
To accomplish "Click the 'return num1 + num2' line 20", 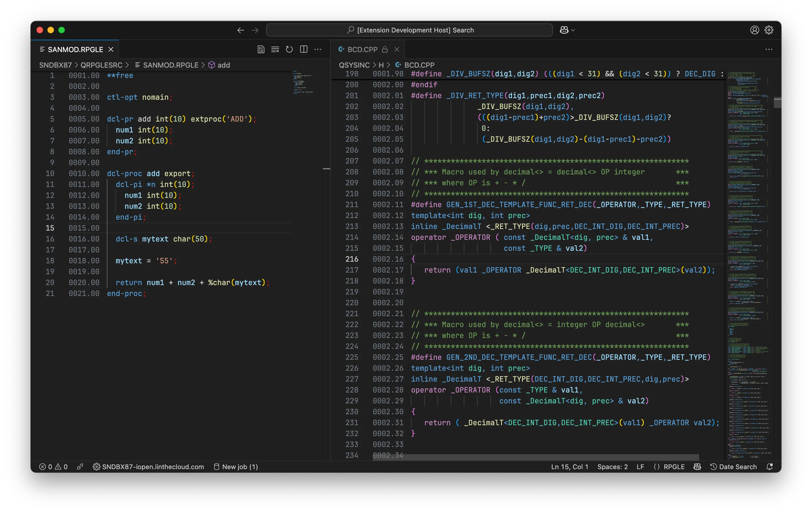I will (x=193, y=283).
